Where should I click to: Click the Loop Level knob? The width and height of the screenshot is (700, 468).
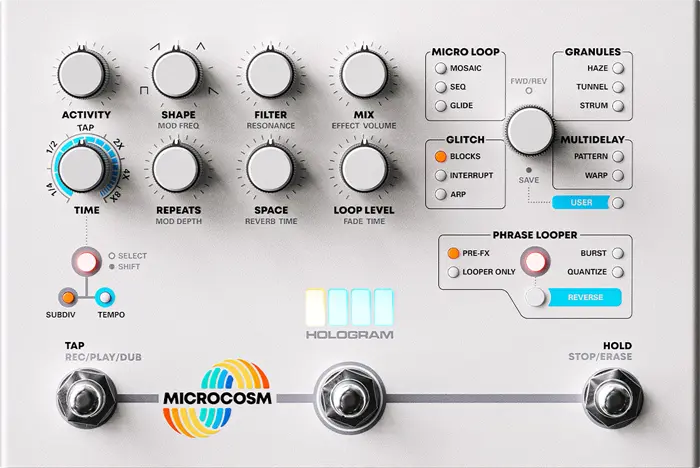coord(364,169)
